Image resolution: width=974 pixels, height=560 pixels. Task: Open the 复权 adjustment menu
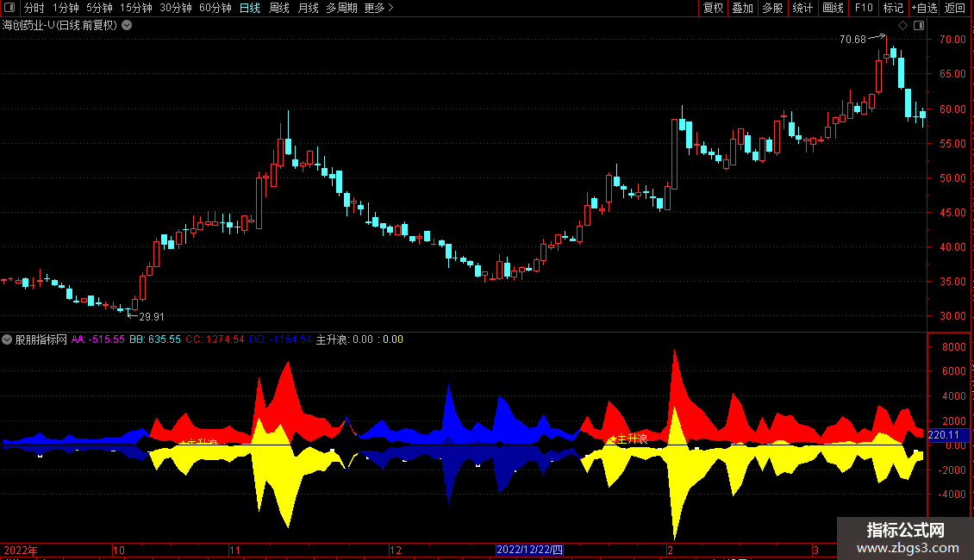[x=713, y=8]
